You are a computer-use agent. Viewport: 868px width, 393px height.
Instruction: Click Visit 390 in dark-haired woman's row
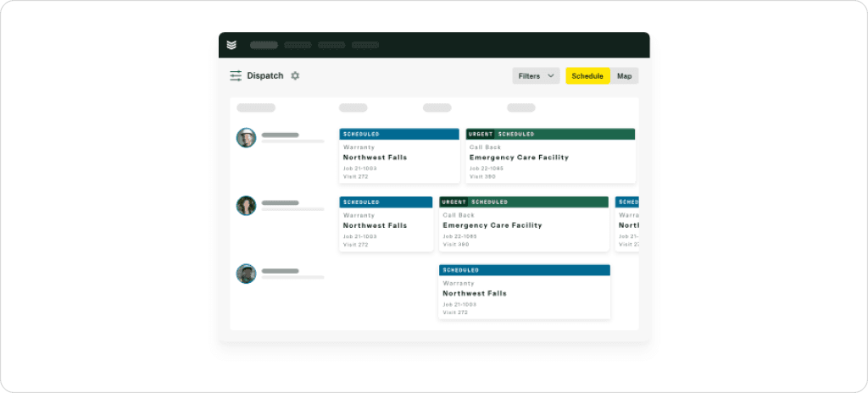point(455,244)
